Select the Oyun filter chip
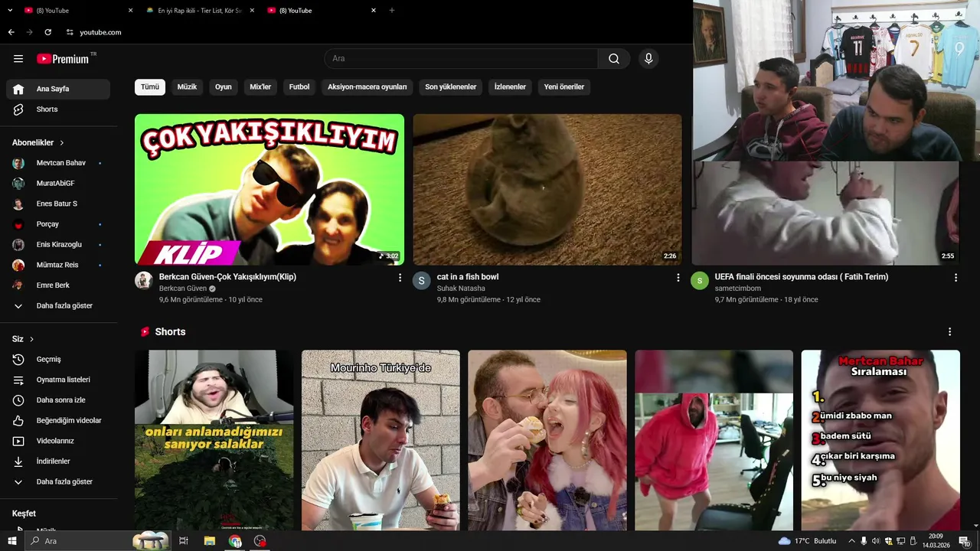The image size is (980, 551). click(x=224, y=87)
